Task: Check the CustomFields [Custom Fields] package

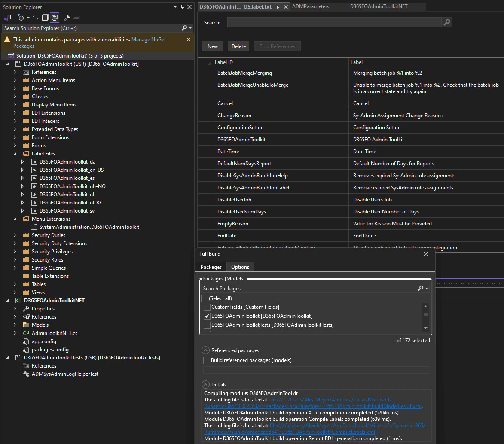Action: [x=207, y=307]
